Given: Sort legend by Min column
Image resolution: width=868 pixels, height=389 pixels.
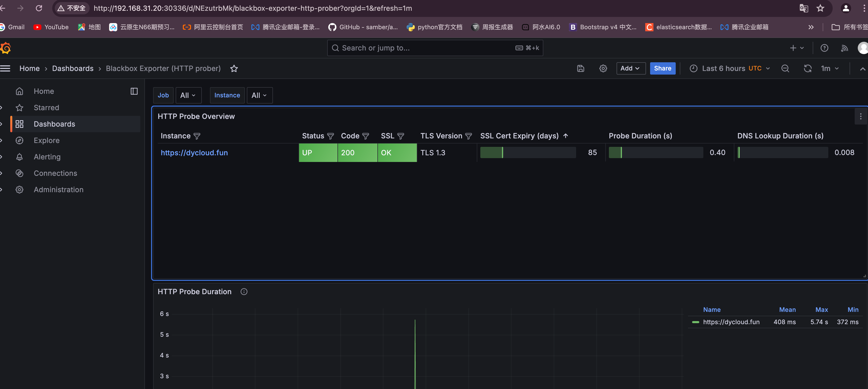Looking at the screenshot, I should click(852, 310).
